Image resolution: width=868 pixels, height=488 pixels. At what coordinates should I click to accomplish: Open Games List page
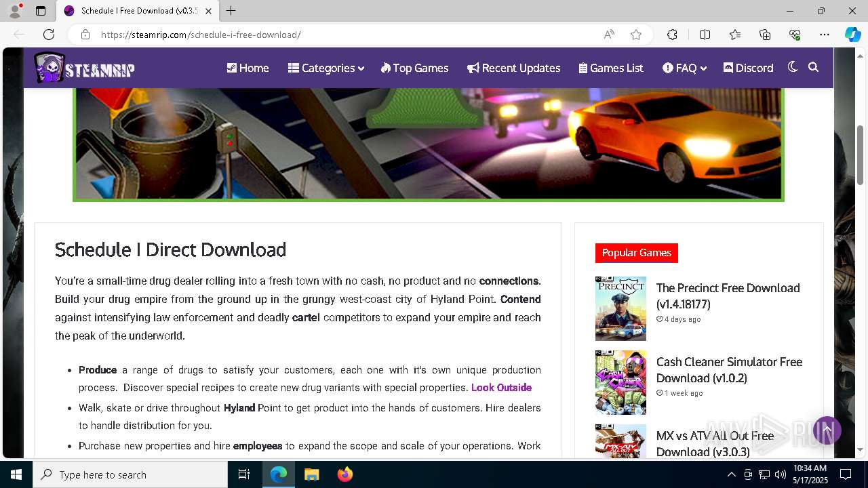[x=611, y=68]
